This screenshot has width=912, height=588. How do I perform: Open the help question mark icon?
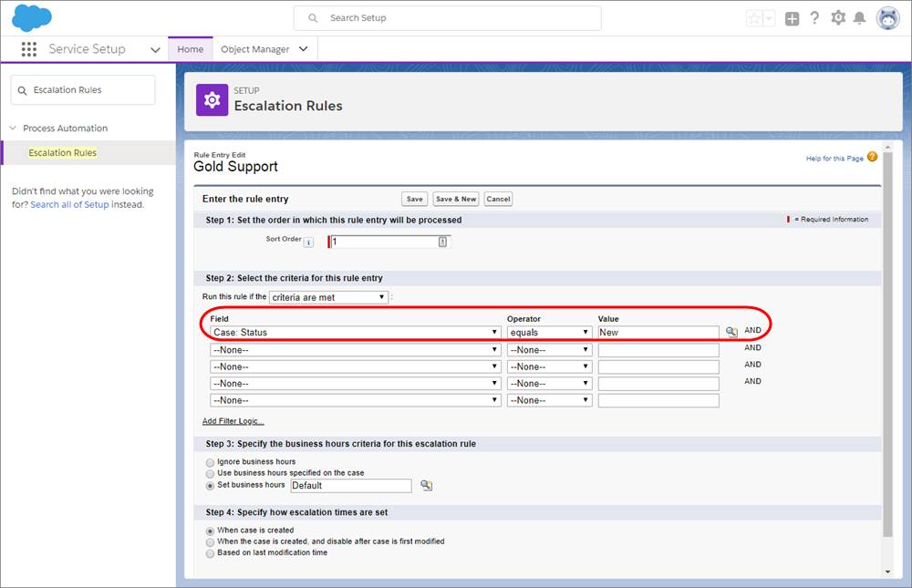(814, 18)
